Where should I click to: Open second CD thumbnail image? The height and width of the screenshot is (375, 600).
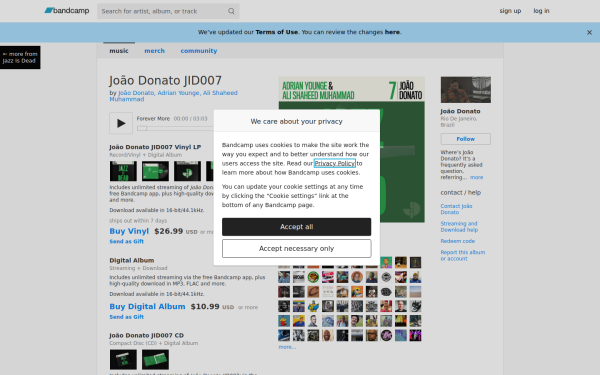pyautogui.click(x=155, y=359)
